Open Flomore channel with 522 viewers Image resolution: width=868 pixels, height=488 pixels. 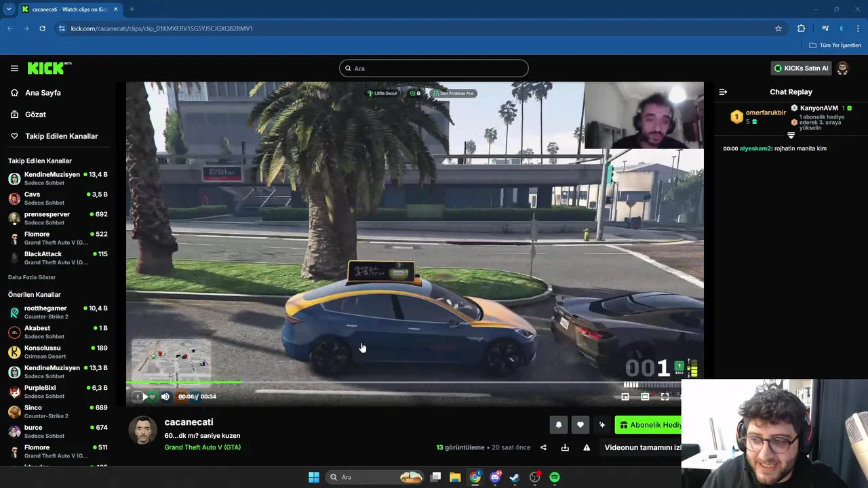(x=58, y=238)
